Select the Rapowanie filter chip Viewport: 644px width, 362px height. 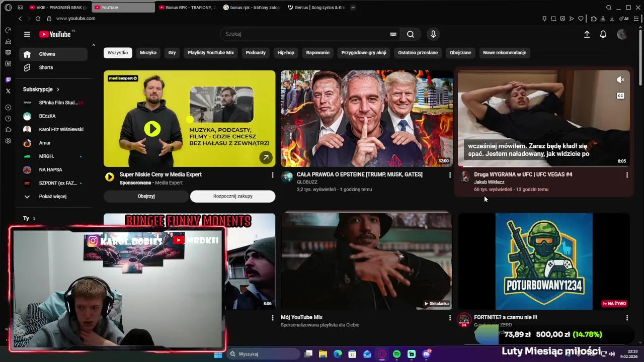pyautogui.click(x=318, y=53)
